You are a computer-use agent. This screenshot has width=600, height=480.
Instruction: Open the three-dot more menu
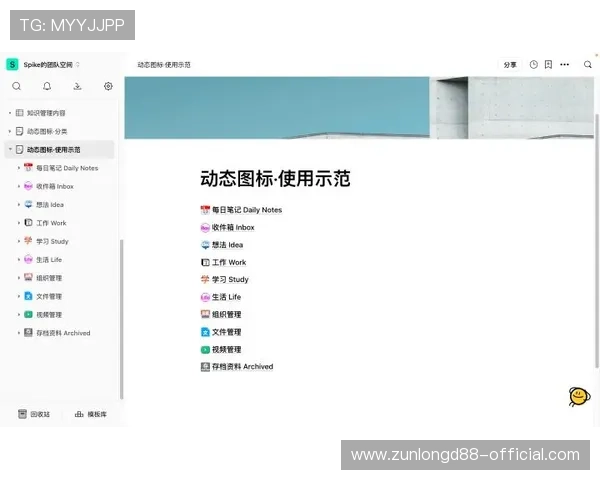click(564, 65)
